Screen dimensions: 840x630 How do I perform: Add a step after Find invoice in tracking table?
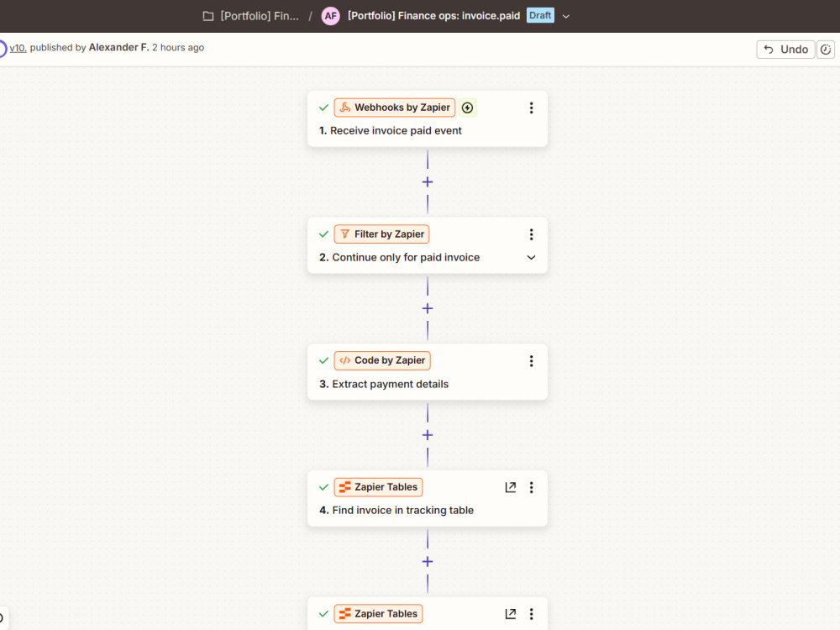pyautogui.click(x=428, y=562)
